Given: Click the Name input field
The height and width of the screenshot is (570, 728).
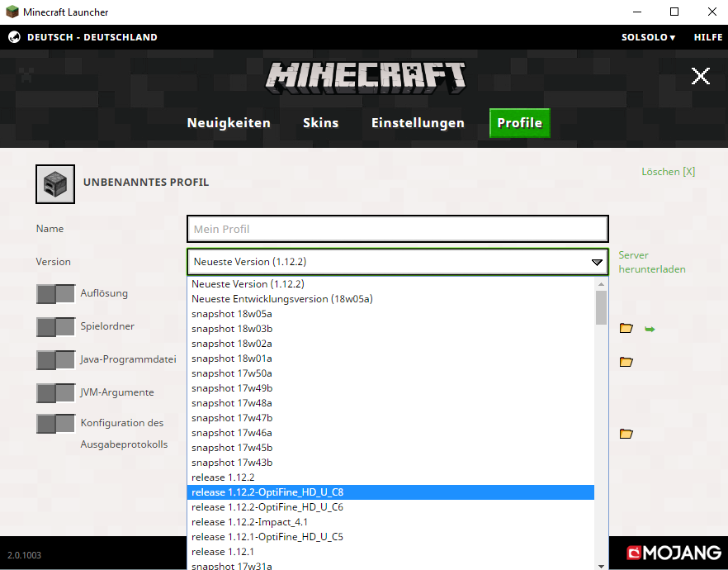Looking at the screenshot, I should tap(398, 229).
